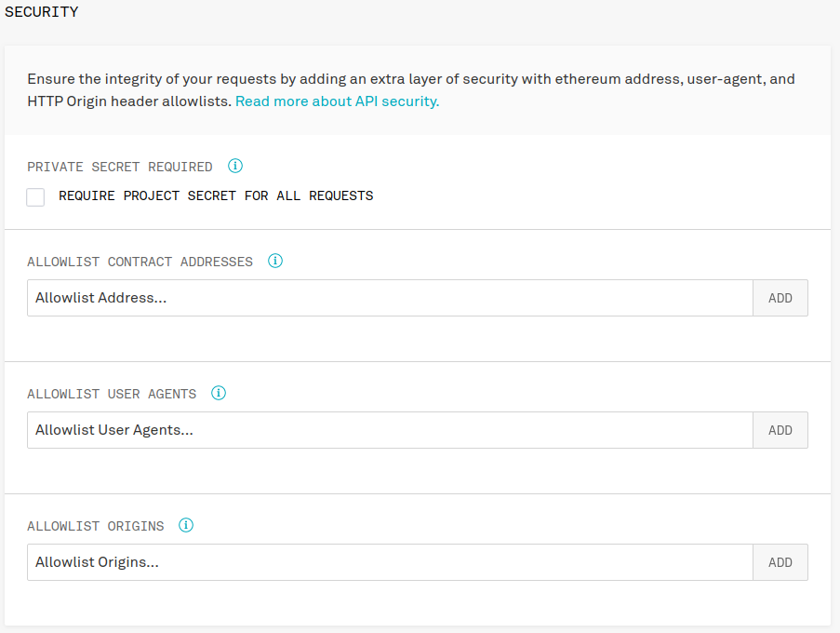Click ADD button for allowlist origins
This screenshot has width=840, height=633.
tap(780, 562)
